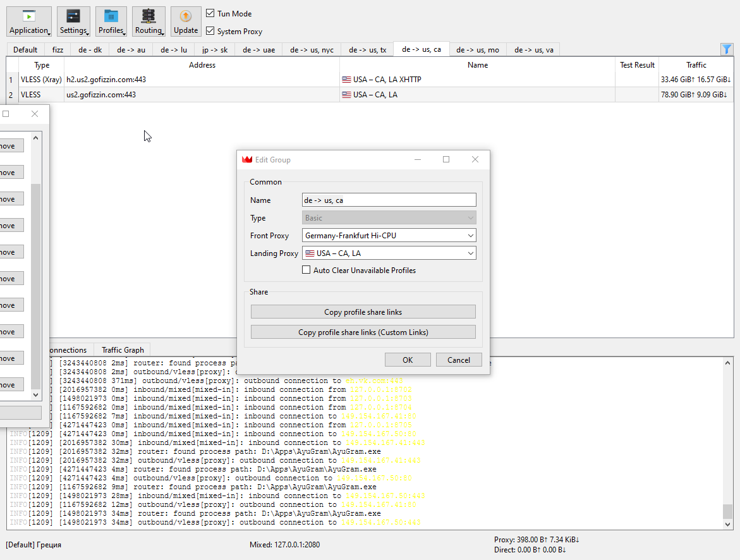The width and height of the screenshot is (740, 560).
Task: Select the us2.gofizzin.com:443 address cell in row 2
Action: tap(202, 94)
